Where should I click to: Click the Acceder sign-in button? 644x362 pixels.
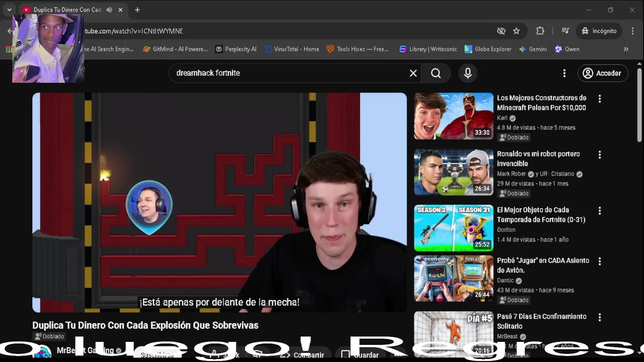point(603,73)
